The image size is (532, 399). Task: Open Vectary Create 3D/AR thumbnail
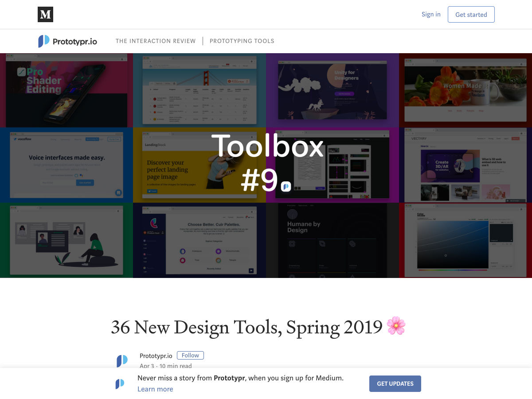[x=465, y=165]
